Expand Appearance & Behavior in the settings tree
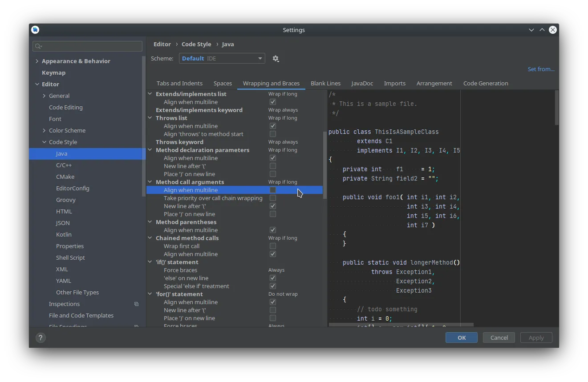 coord(37,61)
